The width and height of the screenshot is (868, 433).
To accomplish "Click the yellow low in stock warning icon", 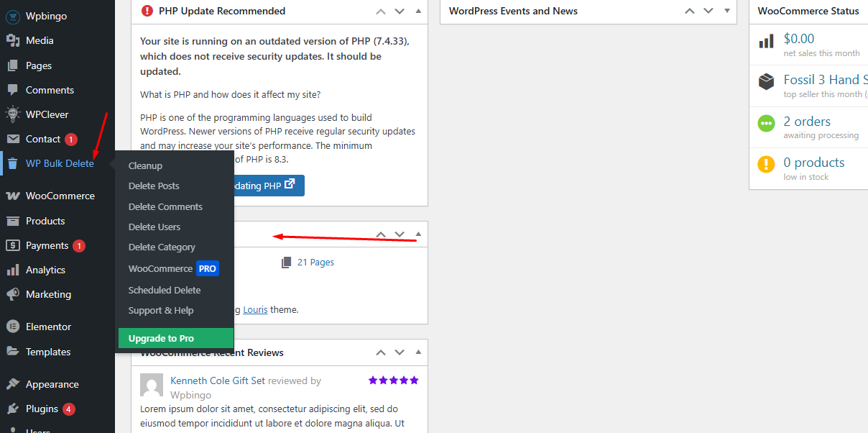I will point(766,164).
